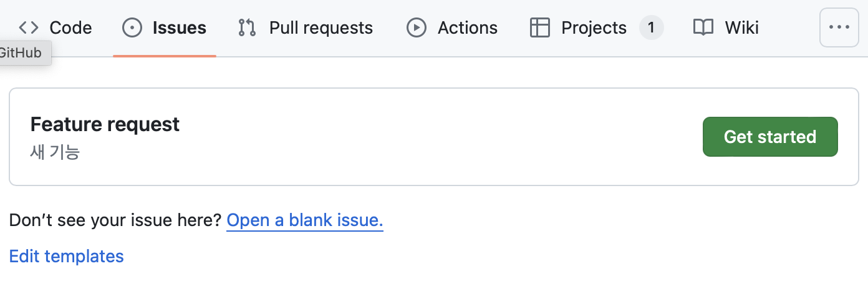Click the 새 기능 template description
The width and height of the screenshot is (868, 286).
click(55, 152)
